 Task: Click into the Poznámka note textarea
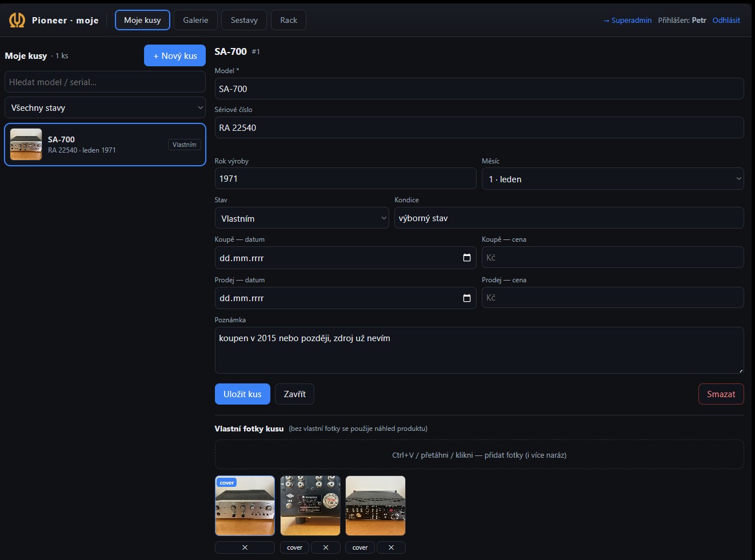pos(479,350)
